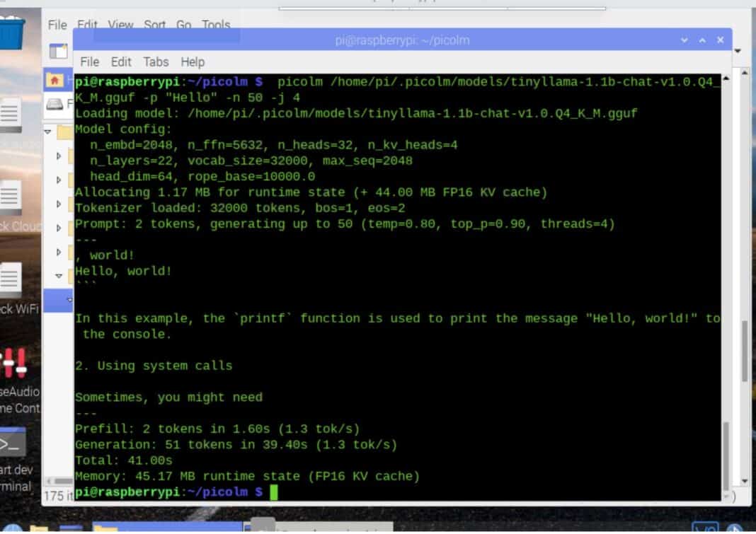The width and height of the screenshot is (756, 534).
Task: Click the 'Model config:' line
Action: coord(123,129)
